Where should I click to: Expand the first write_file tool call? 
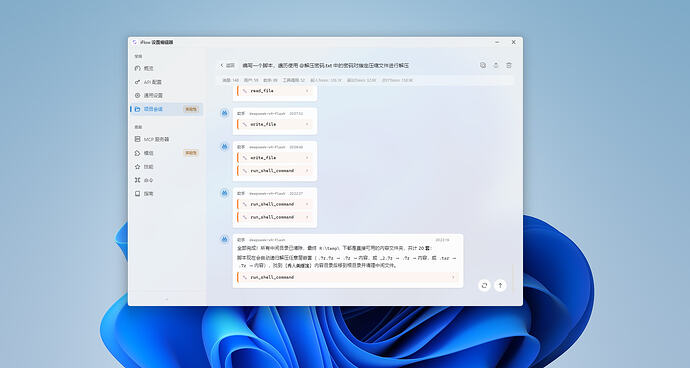275,124
